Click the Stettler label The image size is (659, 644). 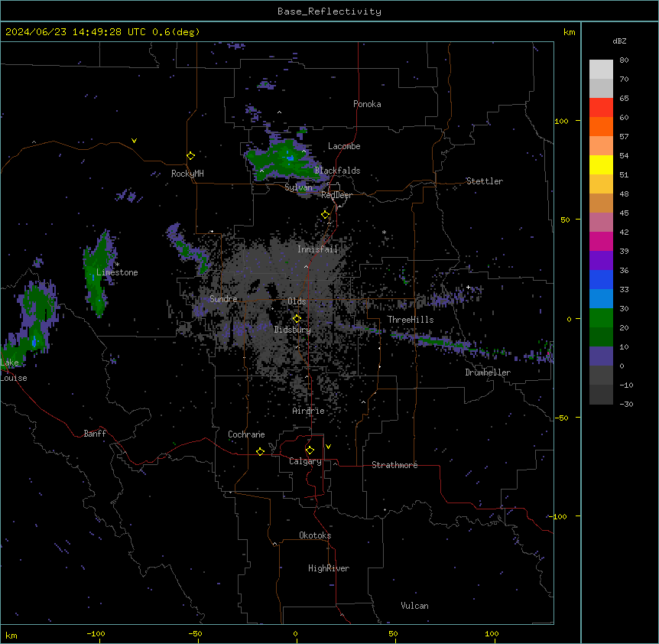485,181
